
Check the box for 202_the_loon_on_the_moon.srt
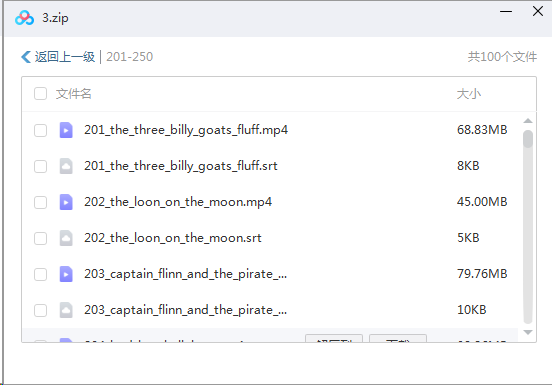(40, 238)
